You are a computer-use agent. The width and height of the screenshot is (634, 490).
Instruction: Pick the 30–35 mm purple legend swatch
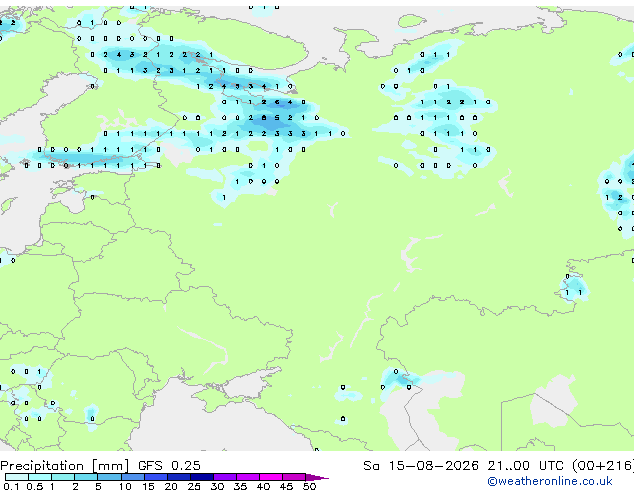[225, 477]
